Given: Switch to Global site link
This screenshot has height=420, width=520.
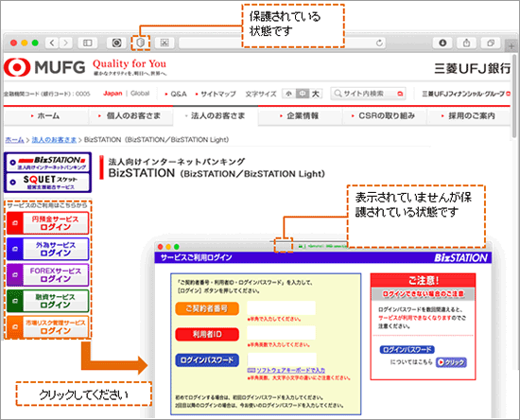Looking at the screenshot, I should pos(140,94).
